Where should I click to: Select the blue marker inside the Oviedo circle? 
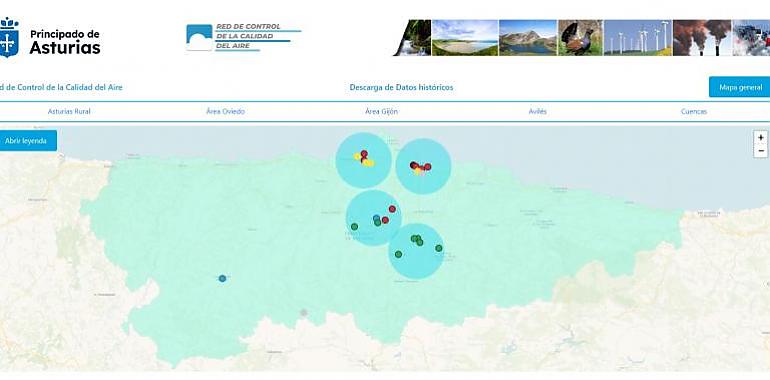pyautogui.click(x=376, y=218)
